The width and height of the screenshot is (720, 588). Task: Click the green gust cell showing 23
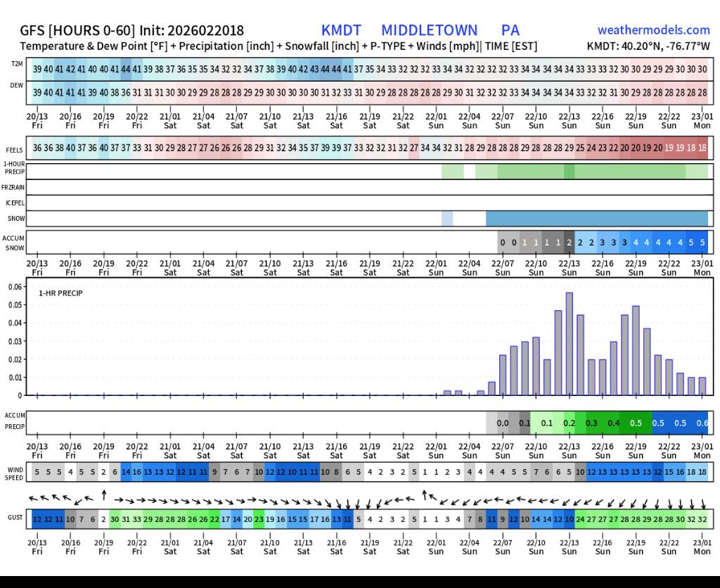259,519
